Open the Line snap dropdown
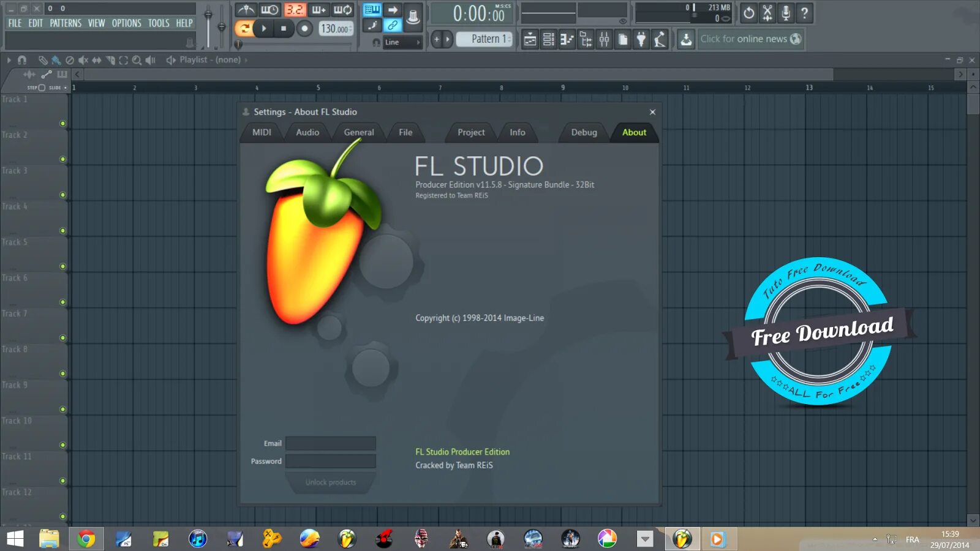 [402, 42]
